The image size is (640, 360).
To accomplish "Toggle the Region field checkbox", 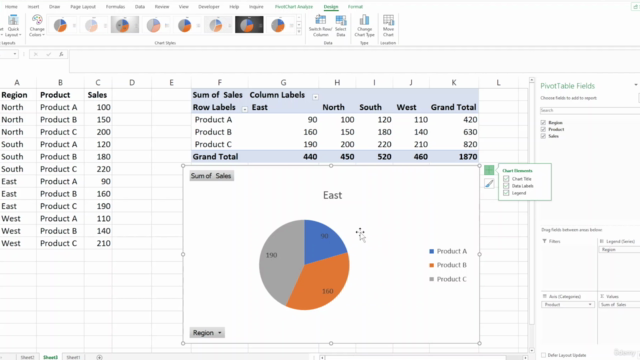I will (x=543, y=122).
